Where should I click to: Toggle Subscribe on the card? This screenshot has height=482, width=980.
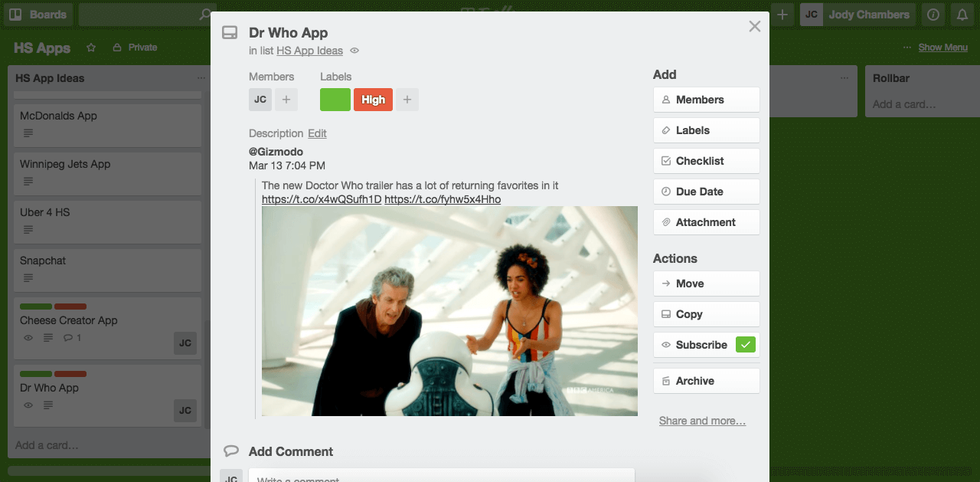tap(706, 345)
